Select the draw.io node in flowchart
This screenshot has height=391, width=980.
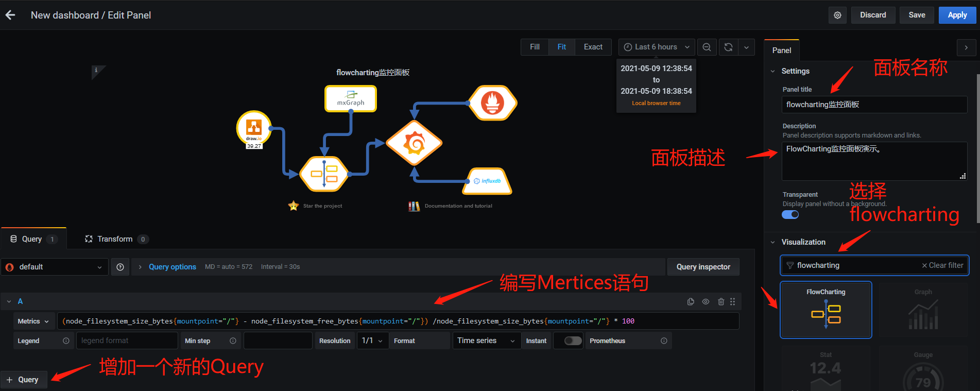[x=254, y=128]
